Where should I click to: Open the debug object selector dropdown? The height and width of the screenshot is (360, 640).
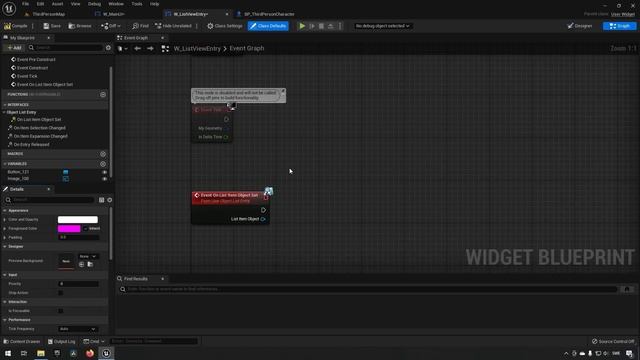click(382, 26)
